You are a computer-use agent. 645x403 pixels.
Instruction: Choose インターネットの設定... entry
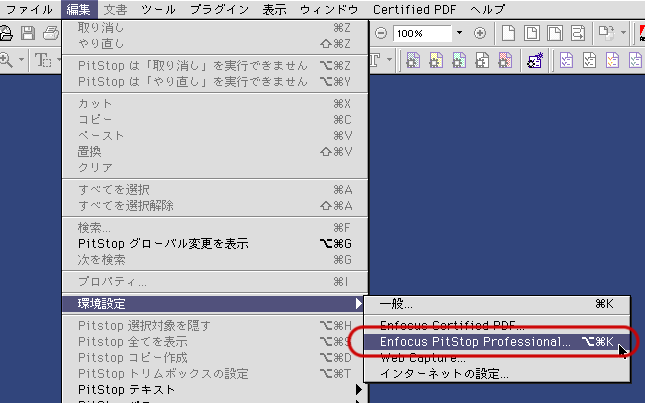[497, 374]
